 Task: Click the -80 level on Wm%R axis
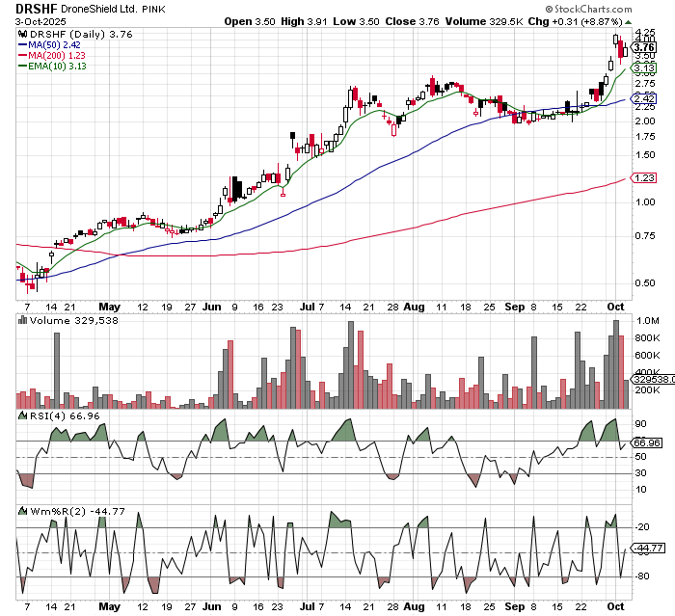(x=642, y=576)
